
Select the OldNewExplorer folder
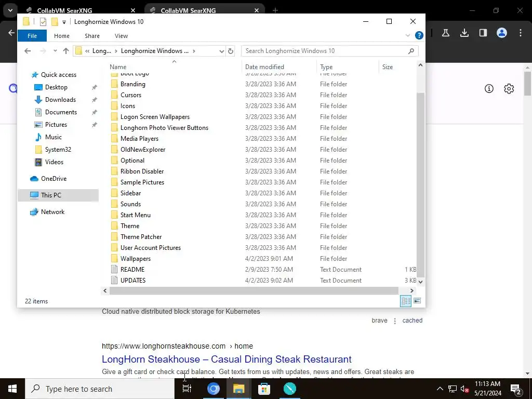point(143,150)
